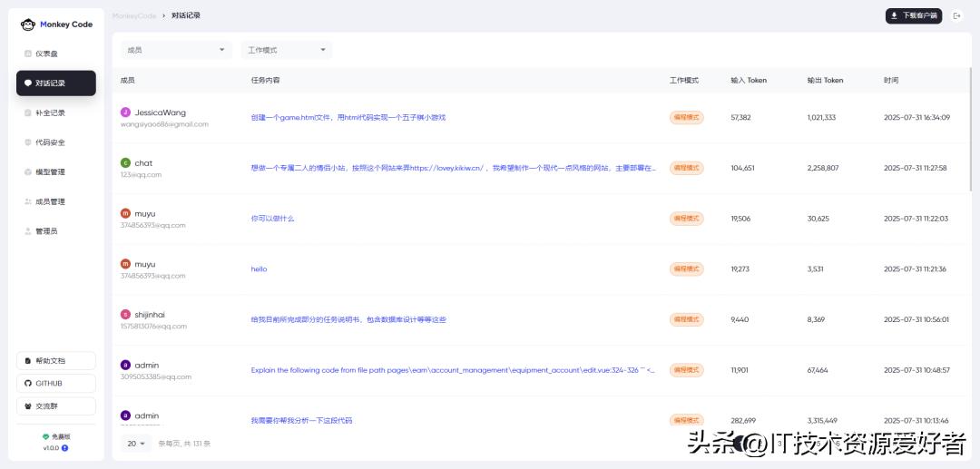This screenshot has width=980, height=469.
Task: Click the 下载客户端 button
Action: pyautogui.click(x=913, y=15)
